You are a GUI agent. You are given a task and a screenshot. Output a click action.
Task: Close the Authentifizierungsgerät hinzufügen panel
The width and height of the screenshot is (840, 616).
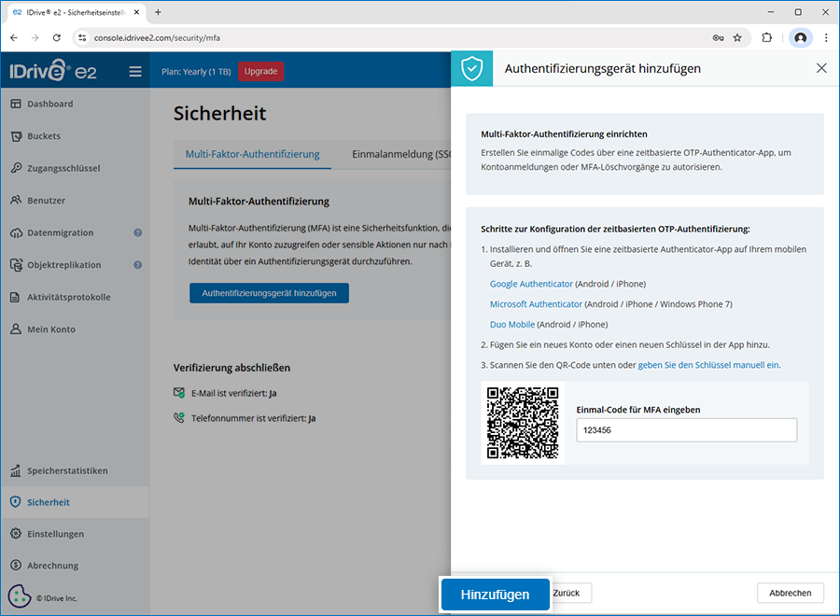(821, 68)
